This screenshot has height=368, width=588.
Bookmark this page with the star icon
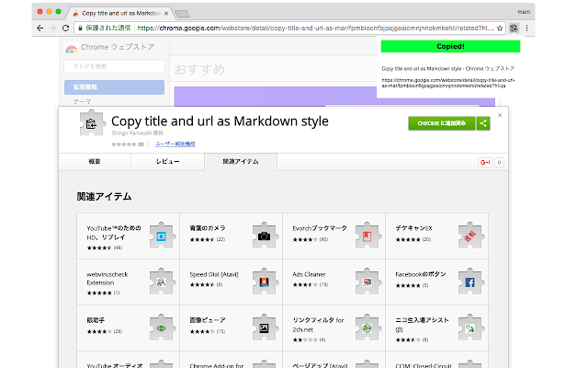coord(500,29)
